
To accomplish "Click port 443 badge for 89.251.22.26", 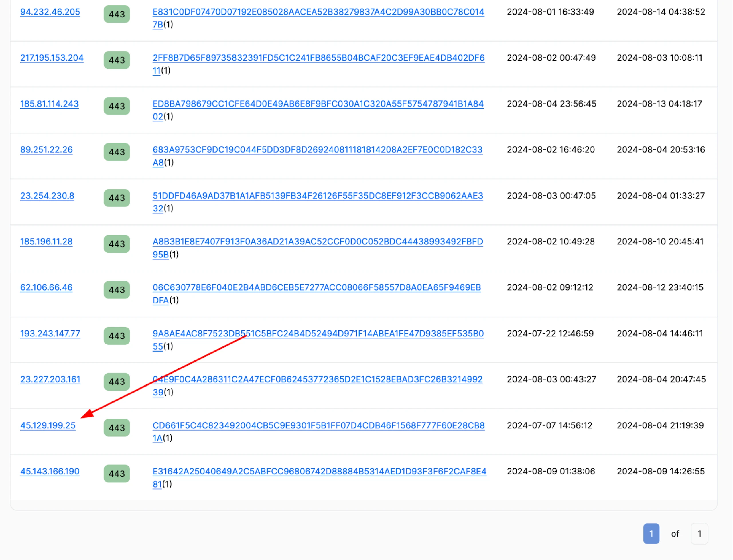I will [117, 152].
